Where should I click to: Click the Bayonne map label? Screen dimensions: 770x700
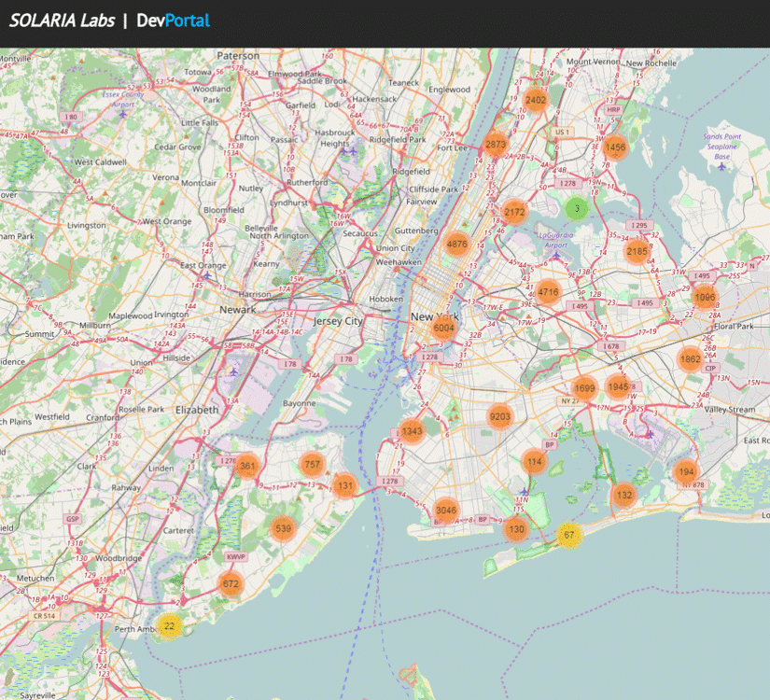(x=299, y=403)
